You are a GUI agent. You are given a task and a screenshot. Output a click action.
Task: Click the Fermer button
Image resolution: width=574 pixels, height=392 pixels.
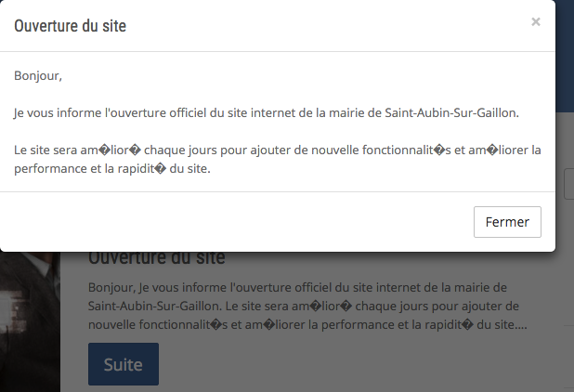(x=507, y=222)
